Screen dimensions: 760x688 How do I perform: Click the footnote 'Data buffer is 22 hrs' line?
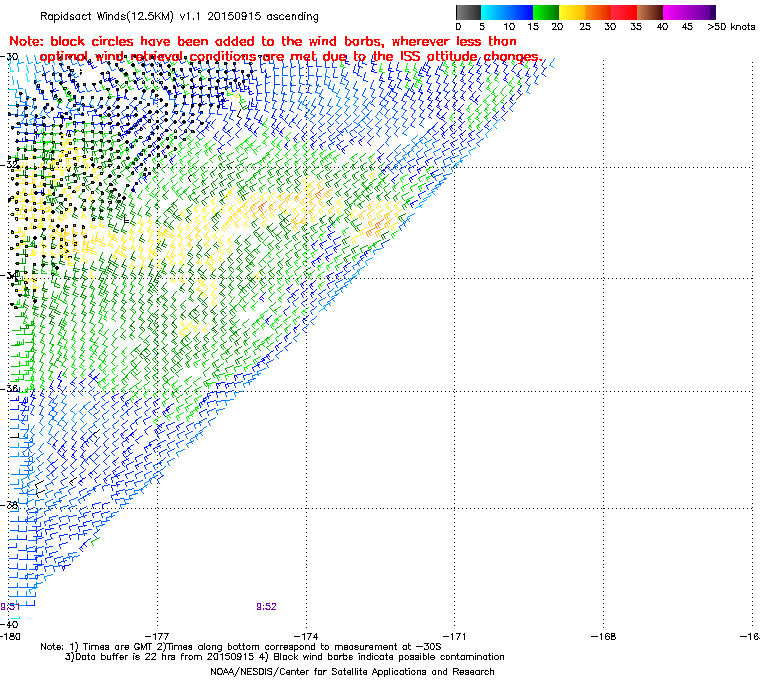click(x=285, y=657)
